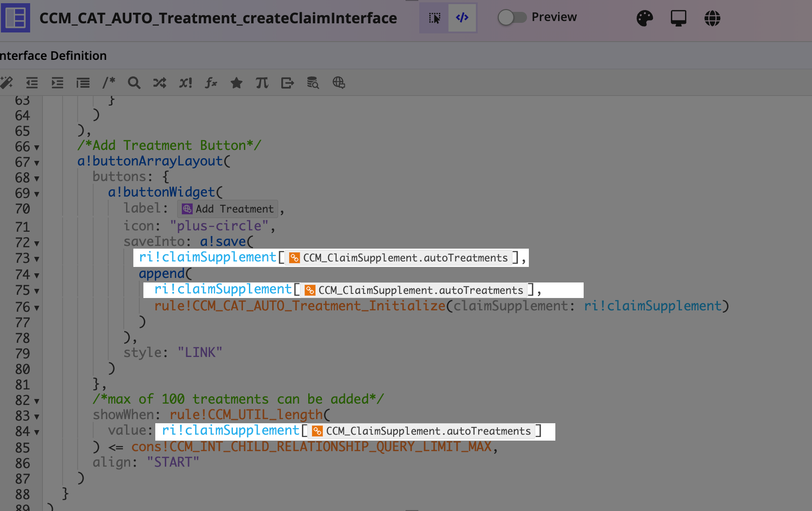The image size is (812, 511).
Task: Switch to design mode view
Action: 434,18
